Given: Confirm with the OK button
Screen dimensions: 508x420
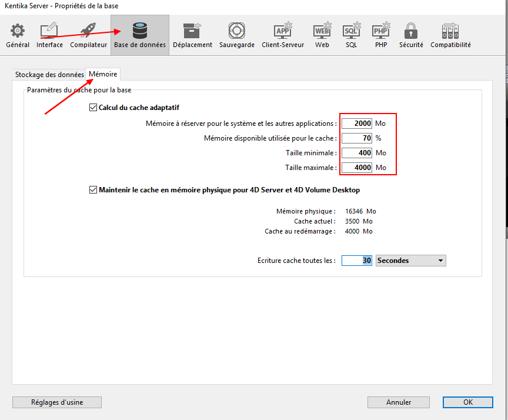Looking at the screenshot, I should tap(468, 402).
